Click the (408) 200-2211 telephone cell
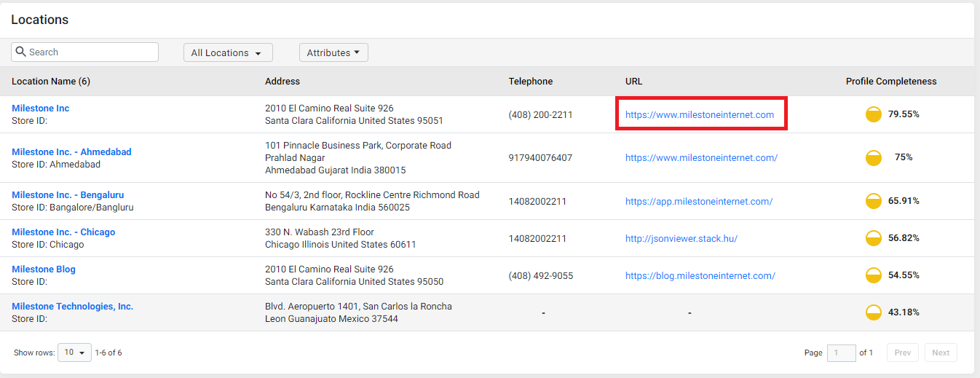Image resolution: width=980 pixels, height=378 pixels. (x=540, y=115)
